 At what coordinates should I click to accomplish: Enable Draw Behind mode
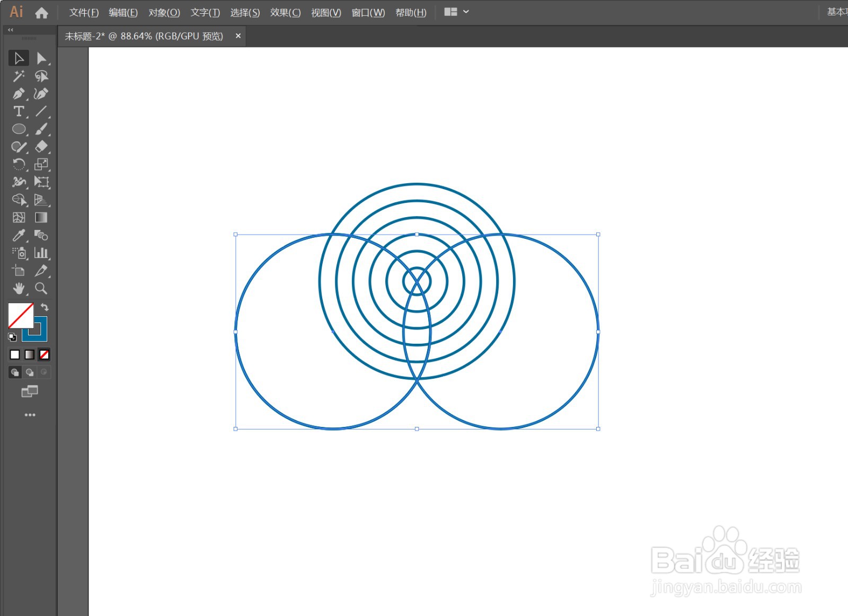click(x=30, y=372)
